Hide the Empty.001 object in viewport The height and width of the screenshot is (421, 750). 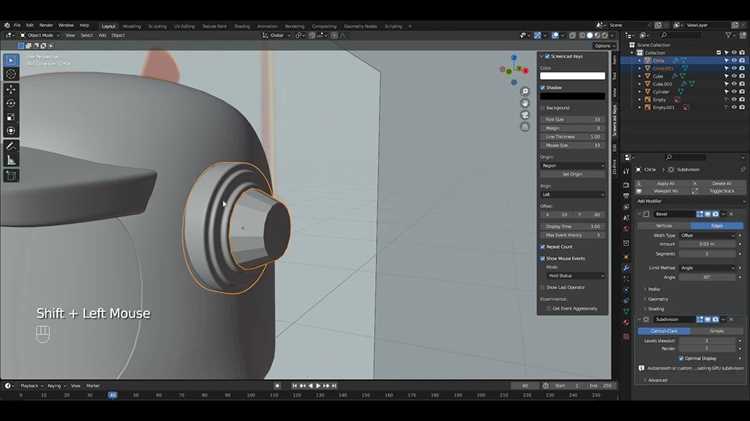734,108
